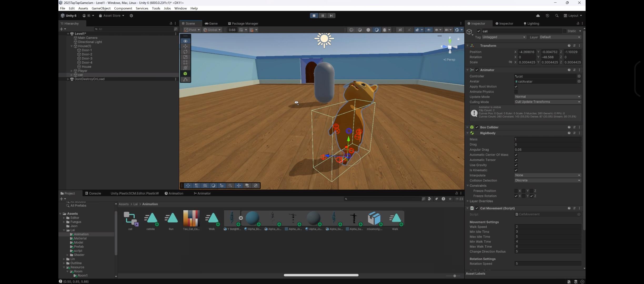Screen dimensions: 644x284
Task: Open the Undo History icon
Action: (547, 16)
